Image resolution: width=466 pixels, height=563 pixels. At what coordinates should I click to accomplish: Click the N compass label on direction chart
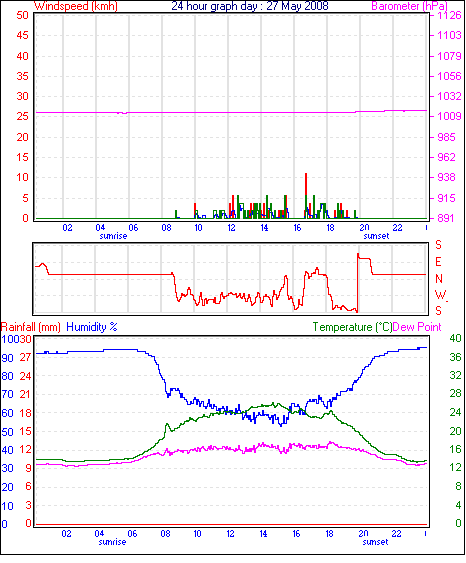pyautogui.click(x=438, y=279)
